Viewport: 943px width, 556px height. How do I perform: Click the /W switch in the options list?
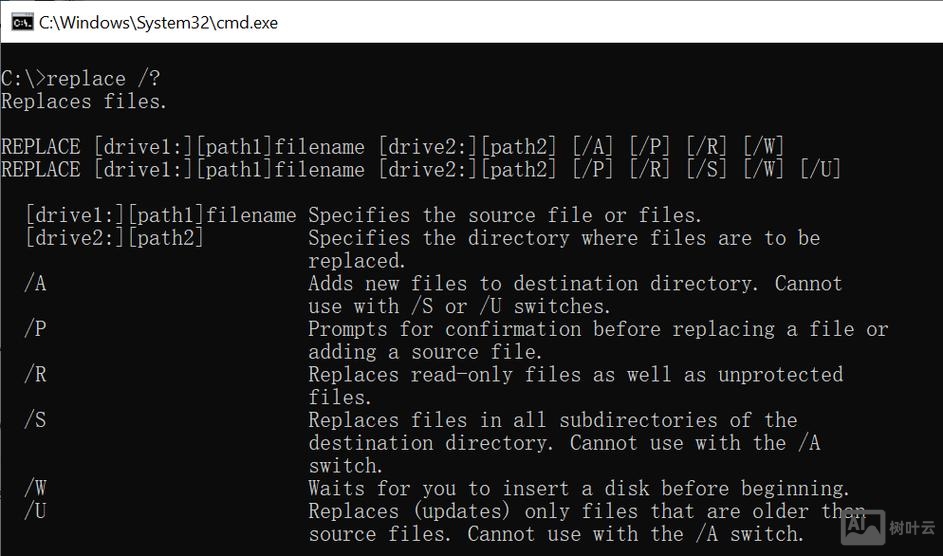tap(35, 488)
